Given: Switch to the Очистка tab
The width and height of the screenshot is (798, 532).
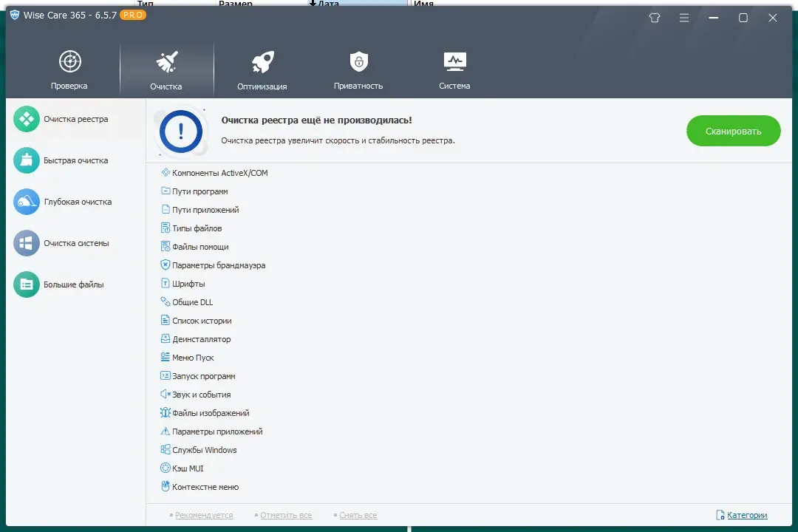Looking at the screenshot, I should [x=166, y=69].
